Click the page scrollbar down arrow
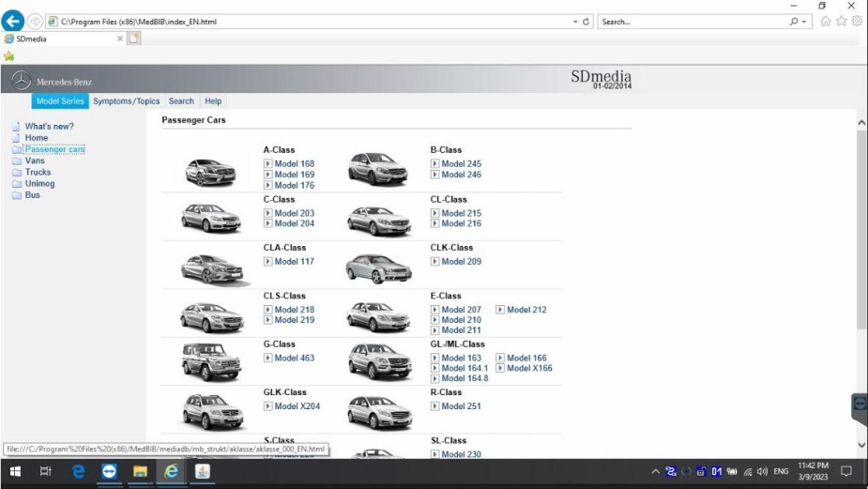 pyautogui.click(x=861, y=445)
